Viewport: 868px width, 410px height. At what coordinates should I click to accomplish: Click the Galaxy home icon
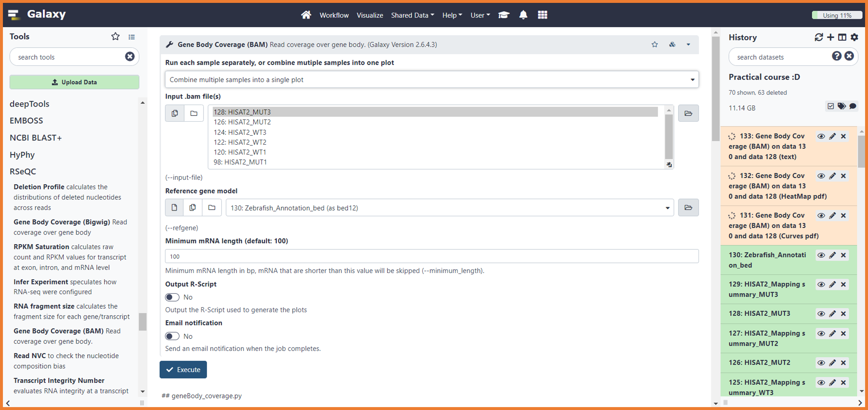306,15
